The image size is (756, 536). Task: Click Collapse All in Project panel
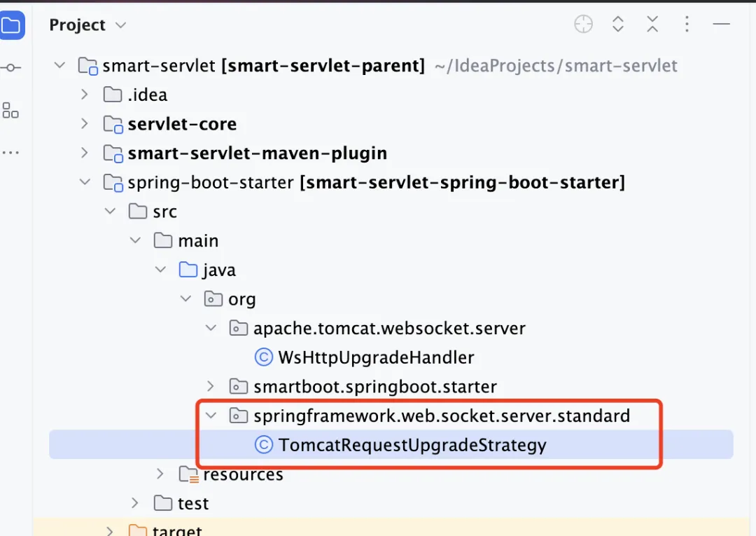(652, 24)
